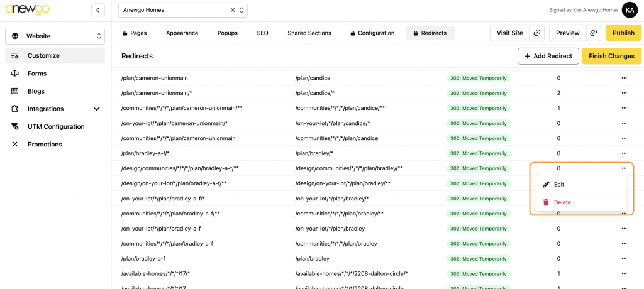The height and width of the screenshot is (289, 644).
Task: Expand the Integrations sidebar menu
Action: pyautogui.click(x=96, y=109)
